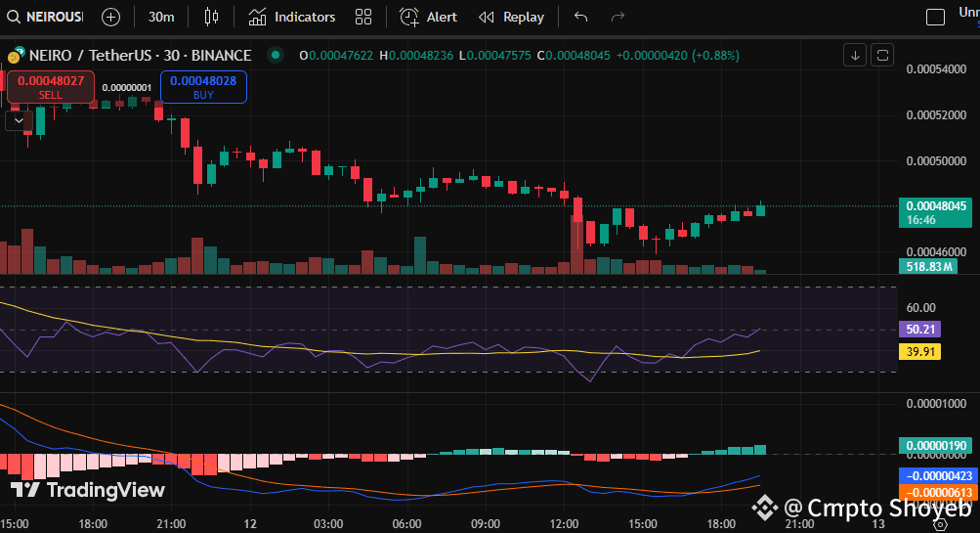Screen dimensions: 980x533
Task: Click the low price value L0.00047575
Action: point(495,56)
